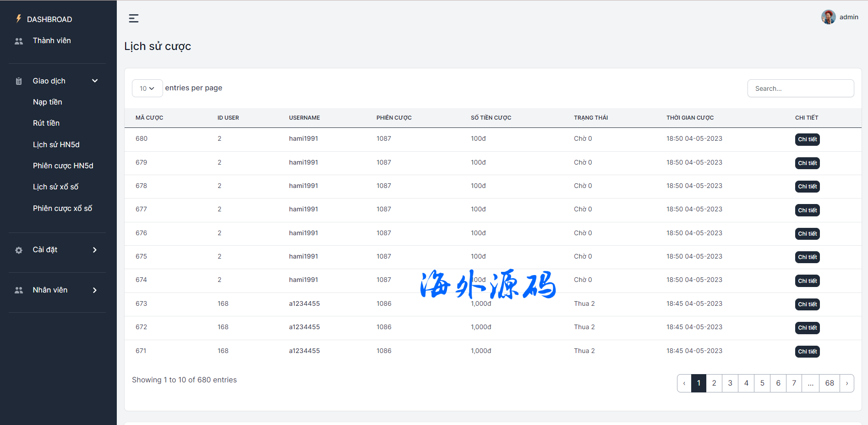
Task: Click the admin avatar picture
Action: [x=828, y=17]
